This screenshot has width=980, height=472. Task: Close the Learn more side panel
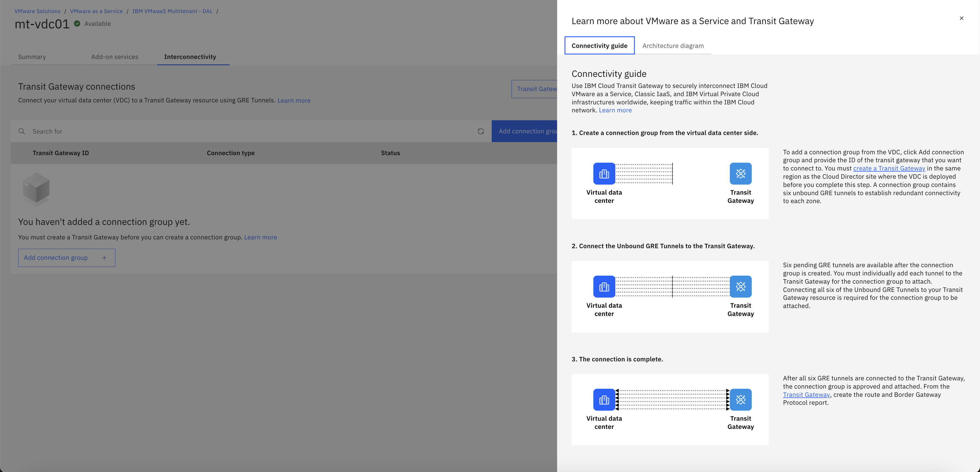(x=961, y=18)
